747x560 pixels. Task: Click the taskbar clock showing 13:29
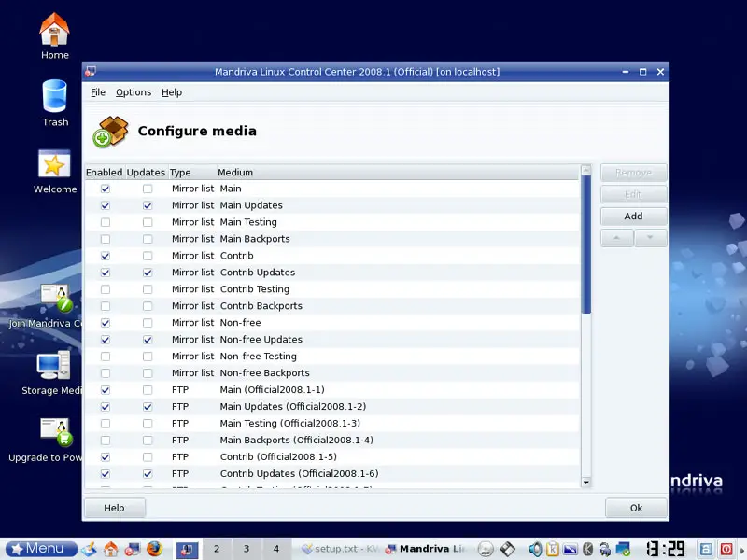click(666, 549)
